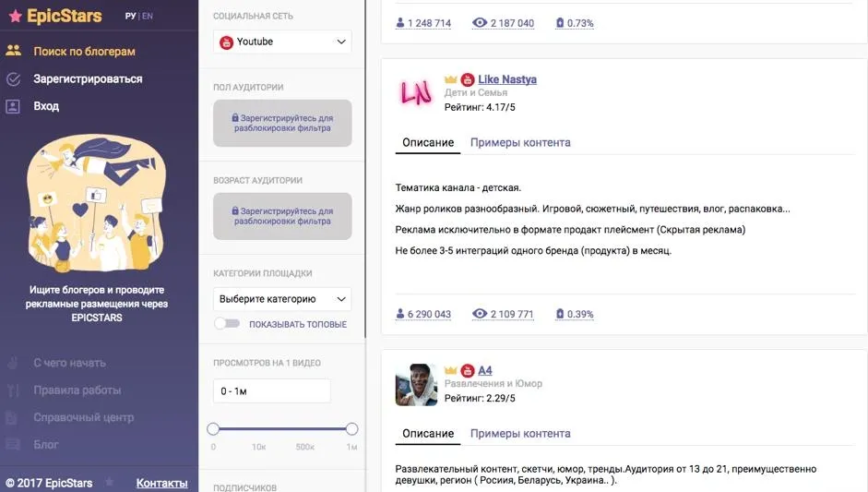This screenshot has height=492, width=868.
Task: Click lock icon in audience gender filter
Action: [x=235, y=117]
